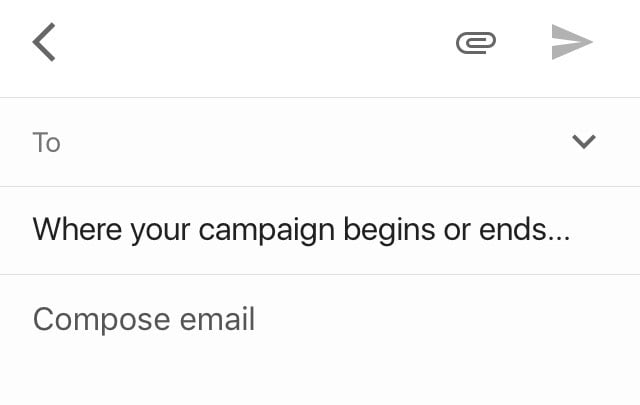Toggle the To row's down chevron
This screenshot has height=405, width=640.
click(x=583, y=142)
